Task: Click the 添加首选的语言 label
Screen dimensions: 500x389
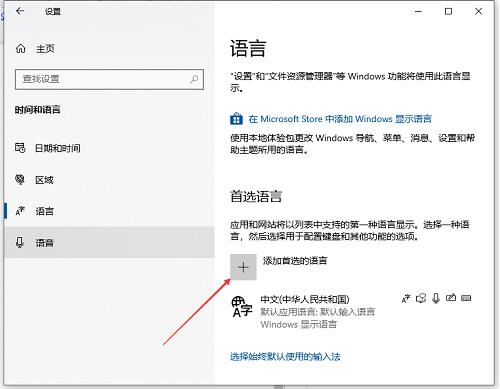Action: pos(295,260)
